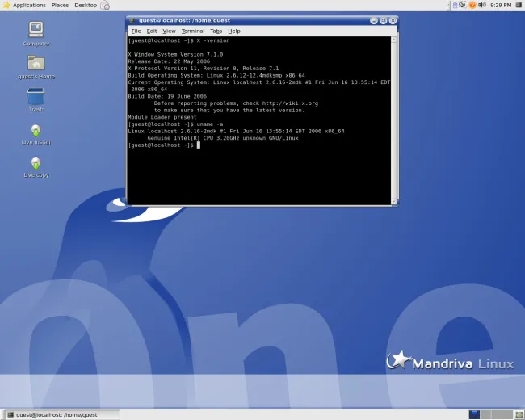This screenshot has width=525, height=420.
Task: Click the 'Module Loader present' line
Action: pos(162,117)
